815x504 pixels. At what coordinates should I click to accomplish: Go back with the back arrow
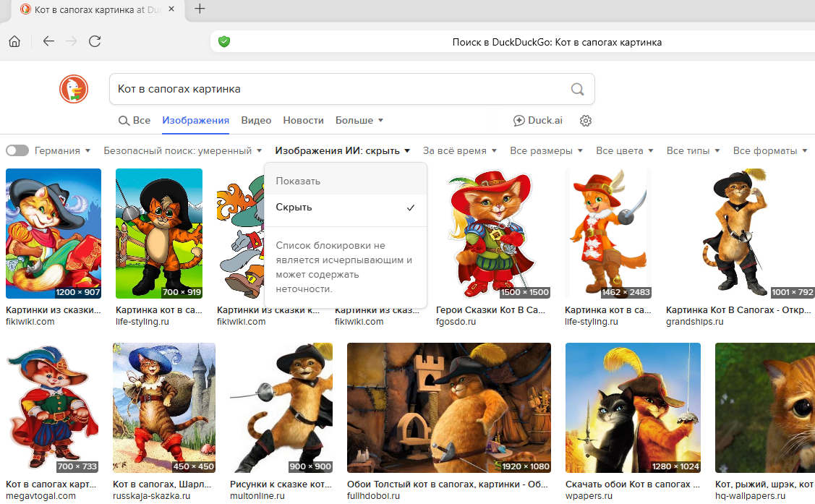click(x=48, y=41)
